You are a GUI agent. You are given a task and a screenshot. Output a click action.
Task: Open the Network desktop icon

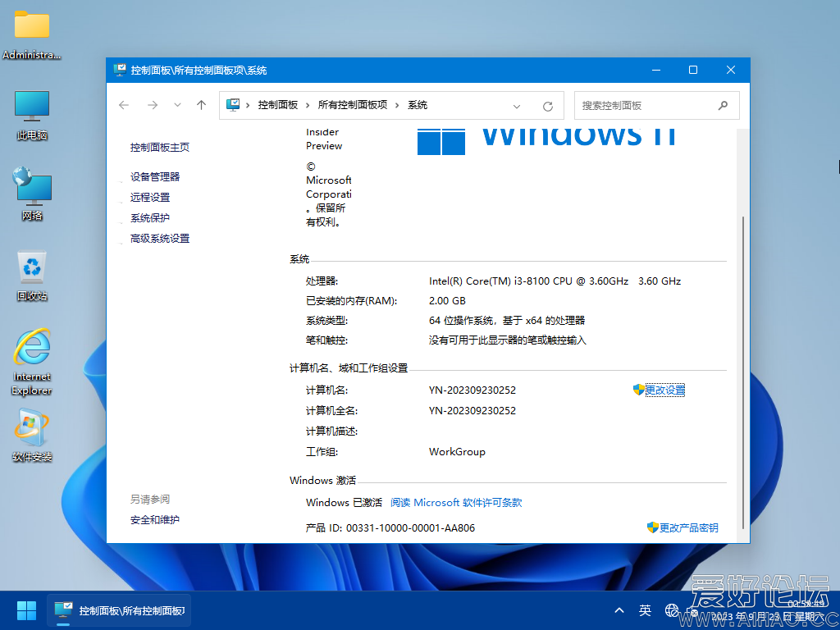(x=32, y=194)
